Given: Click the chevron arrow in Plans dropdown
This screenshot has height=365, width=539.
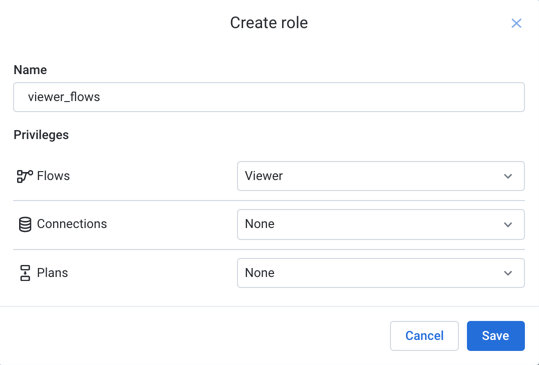Looking at the screenshot, I should tap(508, 273).
